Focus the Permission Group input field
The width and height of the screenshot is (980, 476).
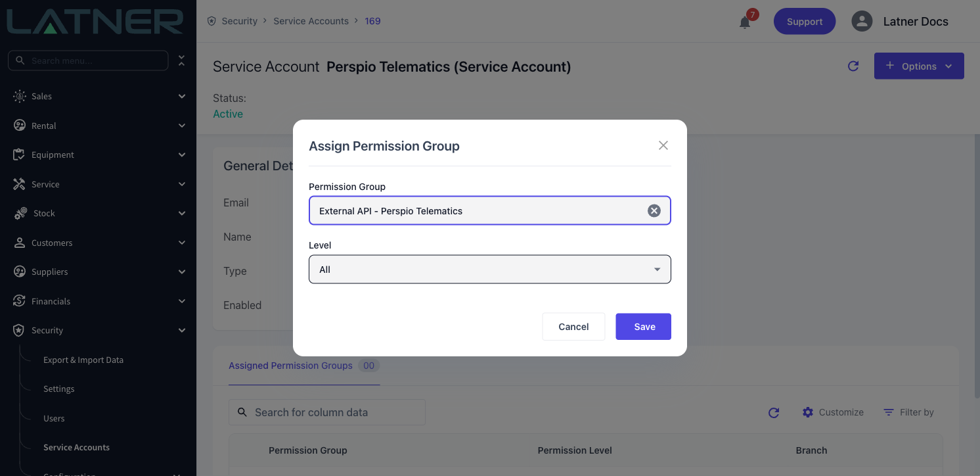[490, 210]
